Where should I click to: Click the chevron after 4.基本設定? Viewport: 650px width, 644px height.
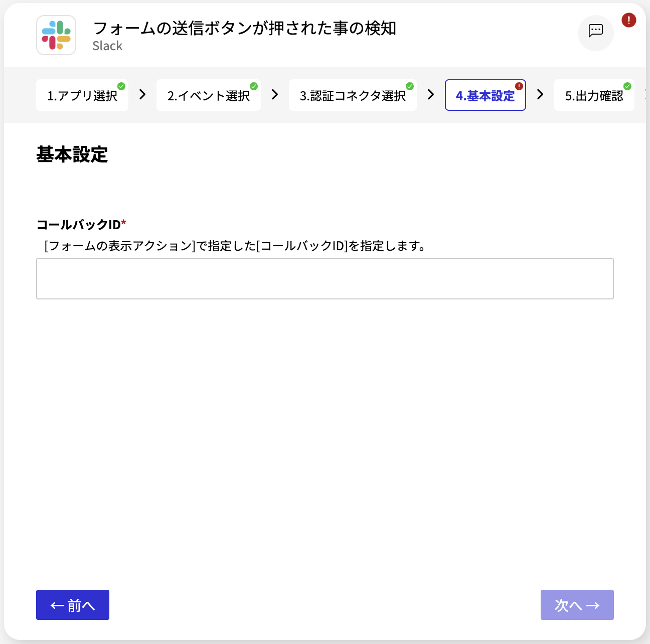click(x=540, y=94)
